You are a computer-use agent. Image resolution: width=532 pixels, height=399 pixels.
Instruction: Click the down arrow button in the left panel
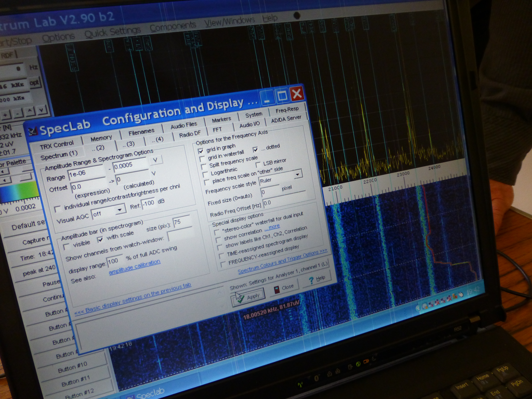point(42,110)
